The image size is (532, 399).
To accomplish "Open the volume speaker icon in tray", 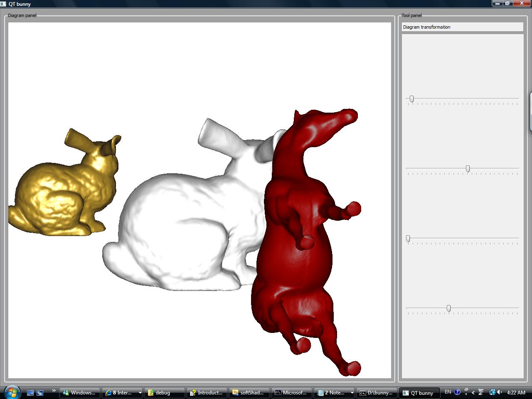I will 499,392.
